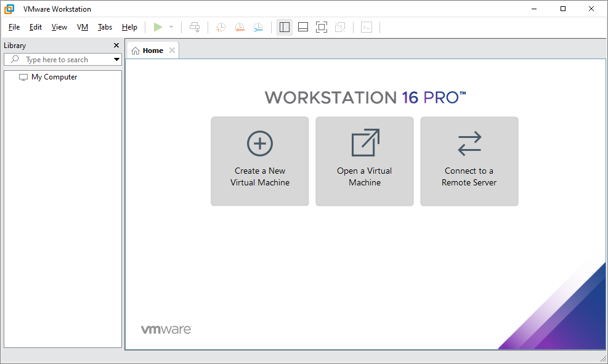Click Send Ctrl+Alt+Del toolbar icon
Viewport: 608px width, 364px height.
click(x=195, y=27)
